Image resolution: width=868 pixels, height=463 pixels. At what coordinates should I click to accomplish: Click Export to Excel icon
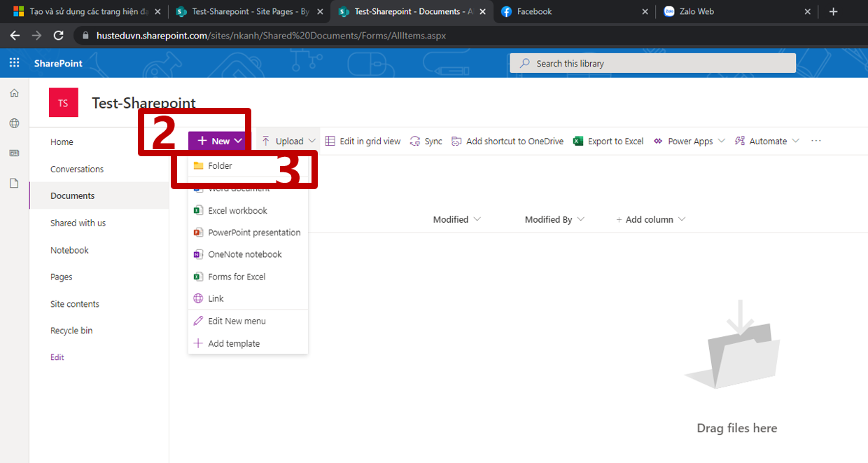click(x=578, y=141)
